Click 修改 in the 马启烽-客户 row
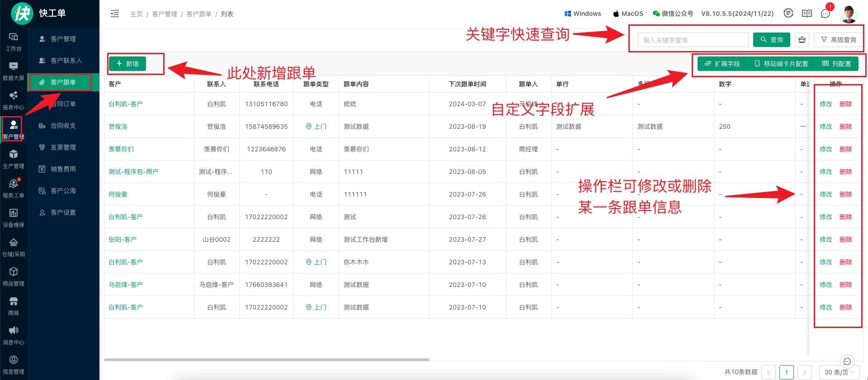This screenshot has width=868, height=380. click(826, 285)
